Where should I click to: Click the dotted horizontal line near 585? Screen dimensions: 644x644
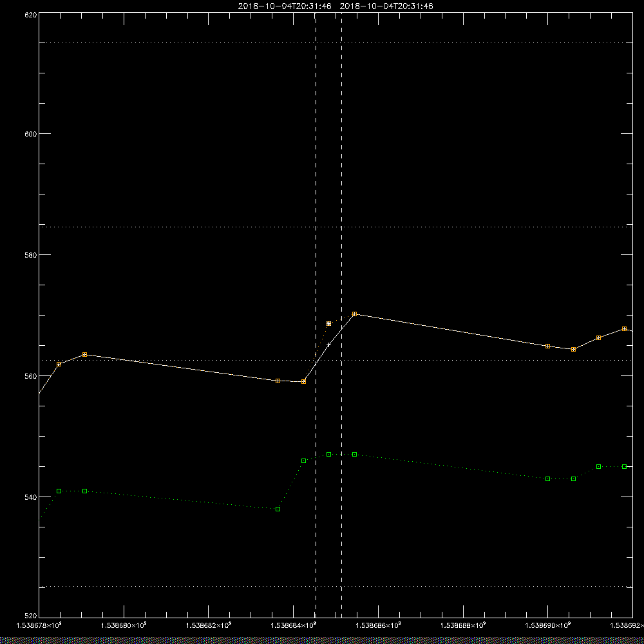(x=336, y=227)
